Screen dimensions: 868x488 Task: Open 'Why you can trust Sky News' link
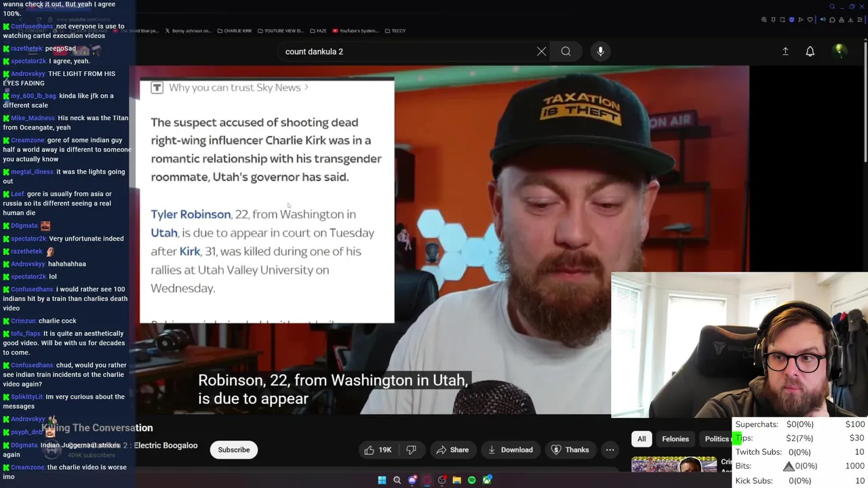[x=238, y=87]
